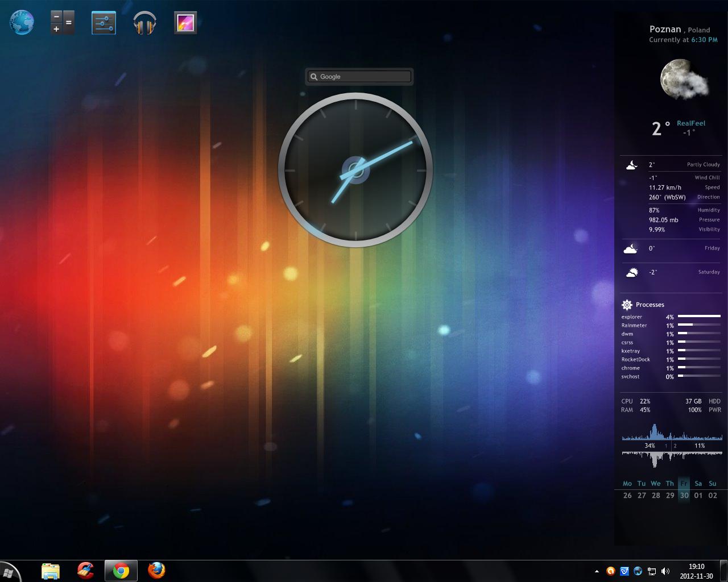The height and width of the screenshot is (582, 728).
Task: Open the Gallery picture dock icon
Action: coord(185,23)
